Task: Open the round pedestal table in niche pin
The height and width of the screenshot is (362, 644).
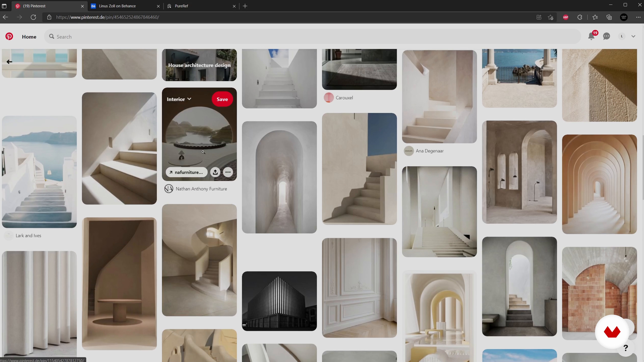Action: 119,284
